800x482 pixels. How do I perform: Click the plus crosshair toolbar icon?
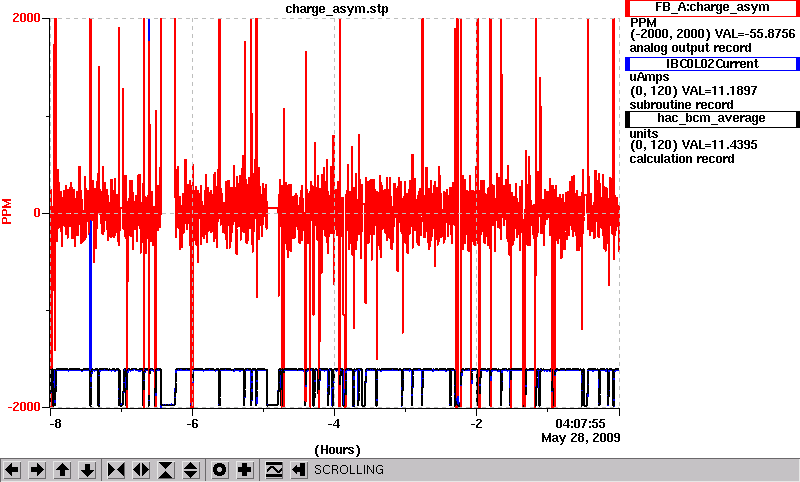tap(244, 469)
